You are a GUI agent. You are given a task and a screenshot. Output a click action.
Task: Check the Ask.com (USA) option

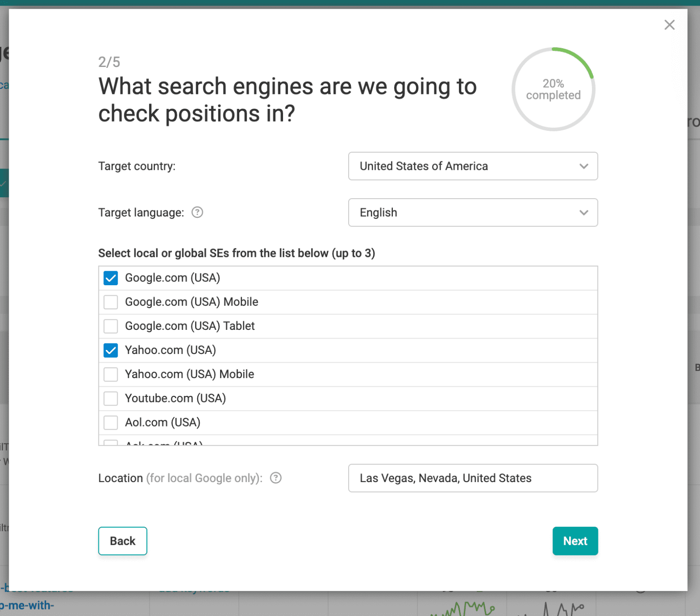tap(110, 442)
